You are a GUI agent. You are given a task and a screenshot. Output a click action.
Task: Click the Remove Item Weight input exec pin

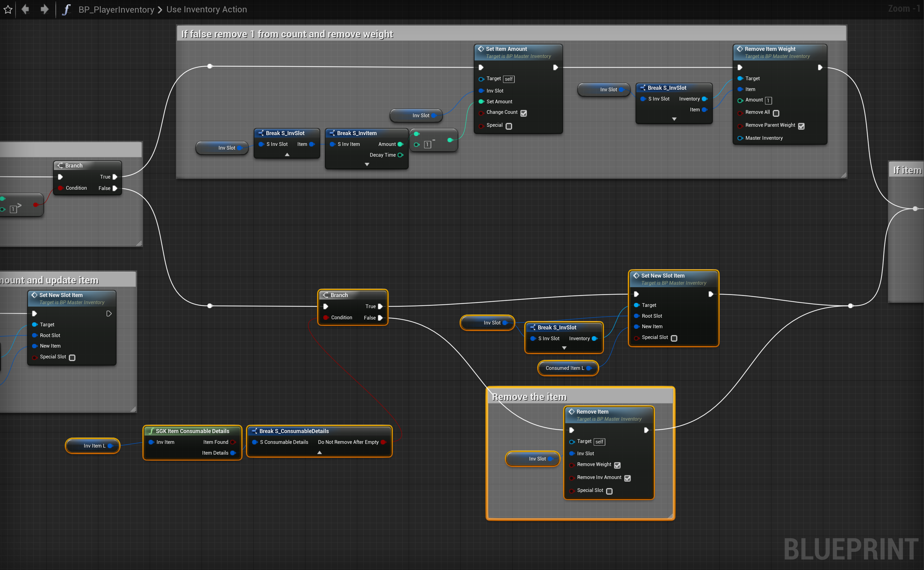coord(740,68)
